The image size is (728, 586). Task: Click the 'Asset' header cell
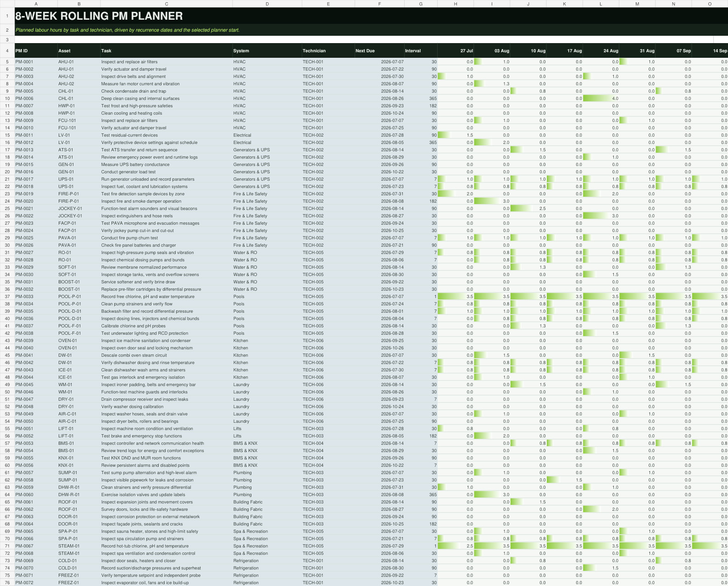[79, 51]
